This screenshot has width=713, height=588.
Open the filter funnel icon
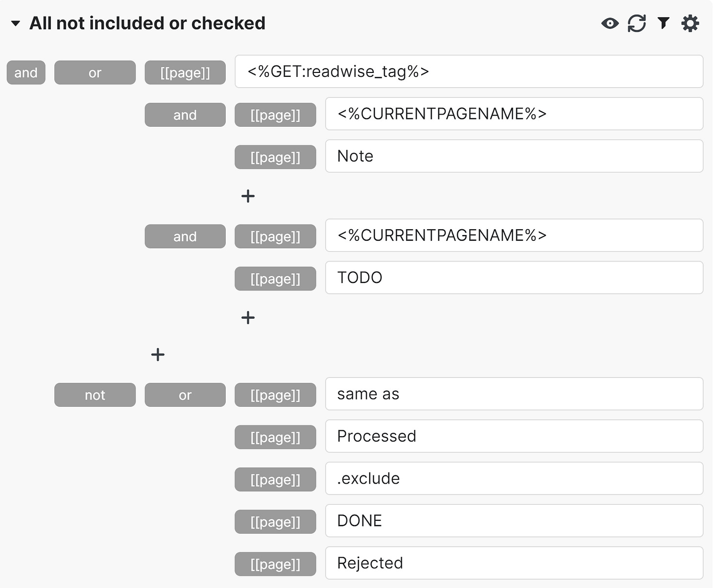(x=663, y=23)
